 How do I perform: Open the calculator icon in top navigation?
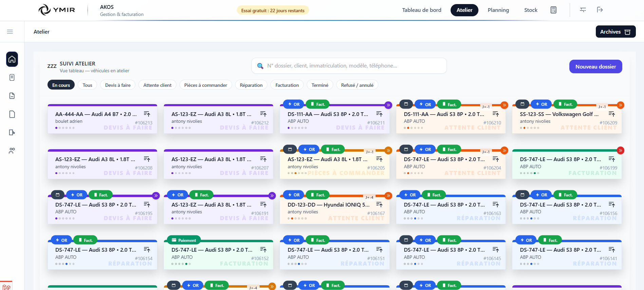pyautogui.click(x=553, y=10)
